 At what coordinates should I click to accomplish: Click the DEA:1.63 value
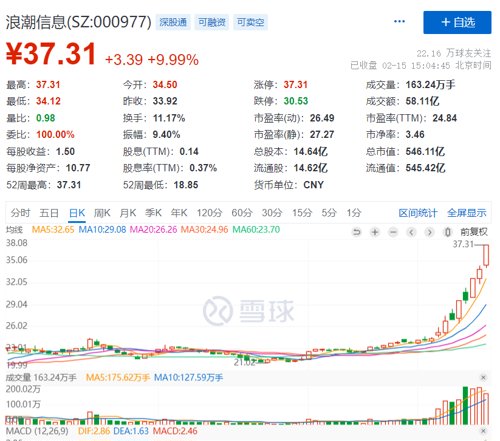point(131,431)
